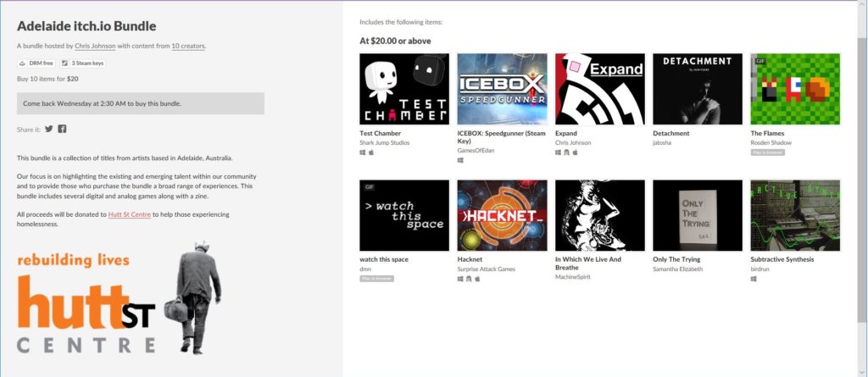The height and width of the screenshot is (377, 868).
Task: Open Samantha Elizabeth creator page
Action: 678,269
